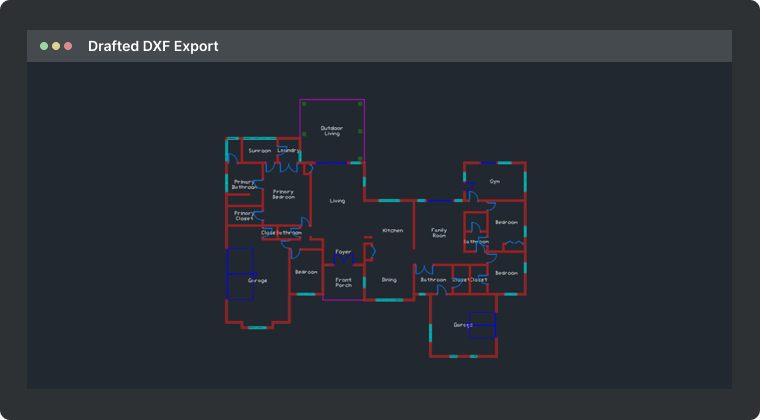Click the 'Kitchen' label
760x420 pixels.
click(x=393, y=231)
